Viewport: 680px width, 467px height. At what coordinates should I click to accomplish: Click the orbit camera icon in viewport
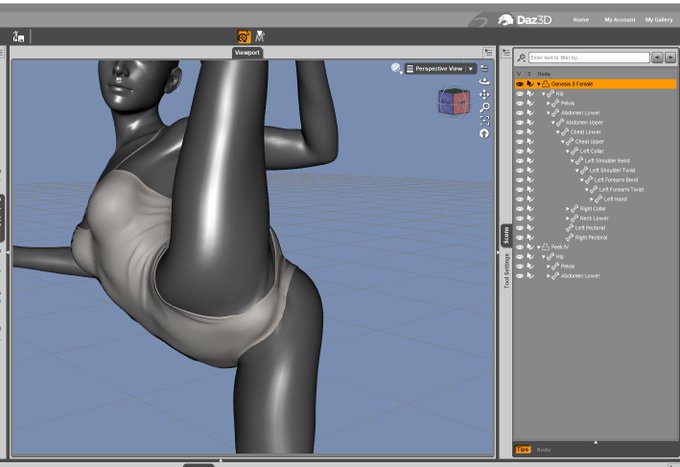click(x=484, y=82)
